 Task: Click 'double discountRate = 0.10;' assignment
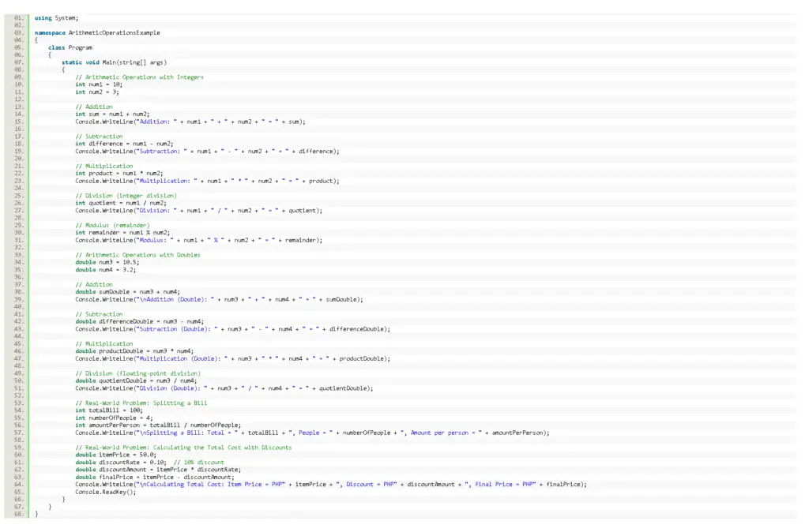pos(121,463)
